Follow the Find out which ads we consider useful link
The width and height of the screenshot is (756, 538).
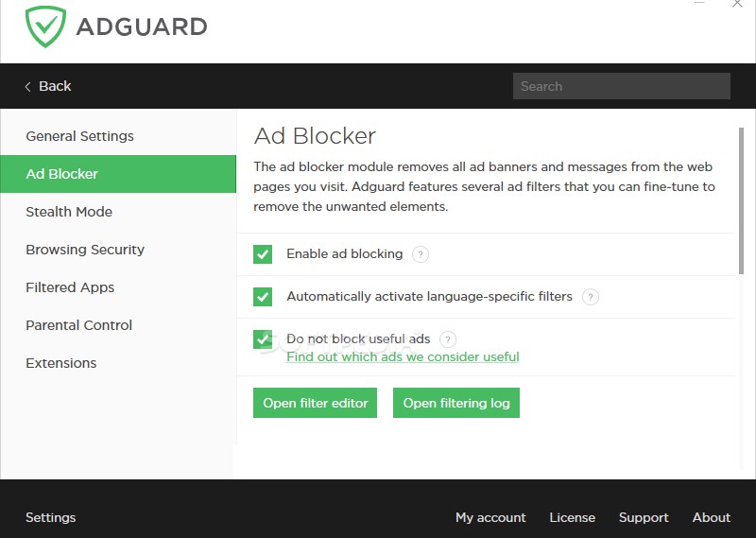403,357
